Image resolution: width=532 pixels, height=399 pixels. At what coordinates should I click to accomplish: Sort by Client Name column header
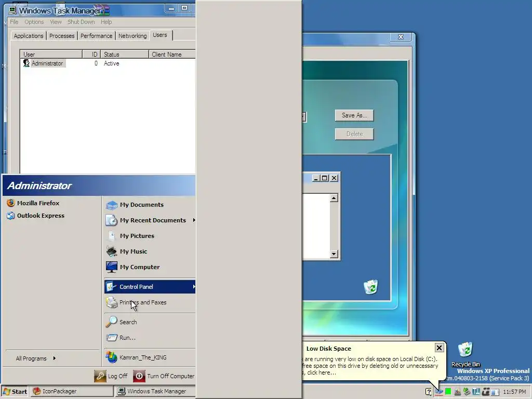pos(172,54)
